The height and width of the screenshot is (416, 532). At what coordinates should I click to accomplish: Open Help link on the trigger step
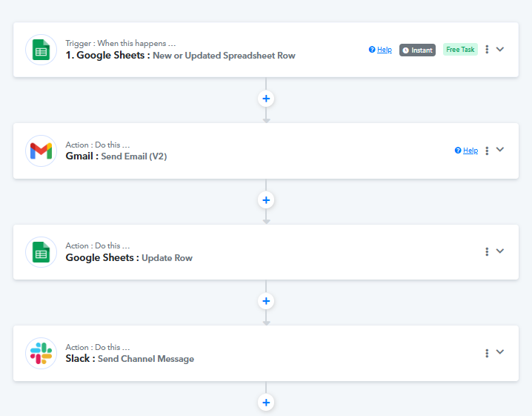[x=380, y=50]
